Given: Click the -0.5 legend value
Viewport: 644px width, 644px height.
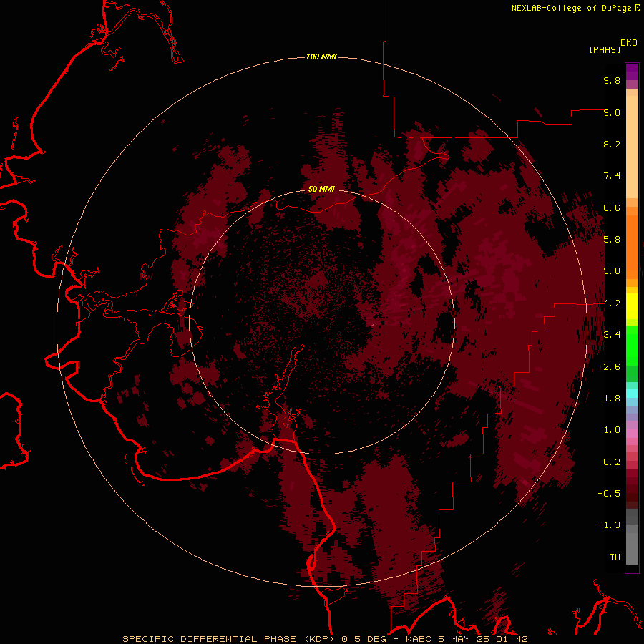Looking at the screenshot, I should click(609, 494).
